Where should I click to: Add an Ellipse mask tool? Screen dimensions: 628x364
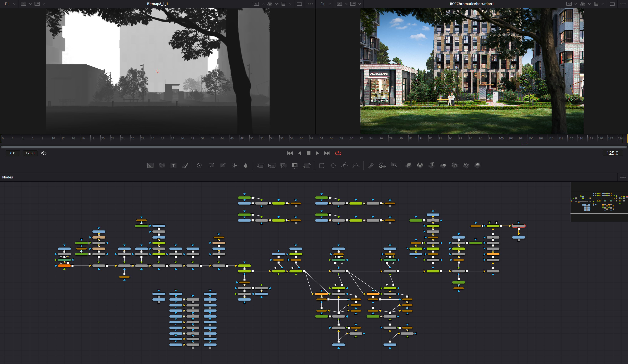point(333,166)
